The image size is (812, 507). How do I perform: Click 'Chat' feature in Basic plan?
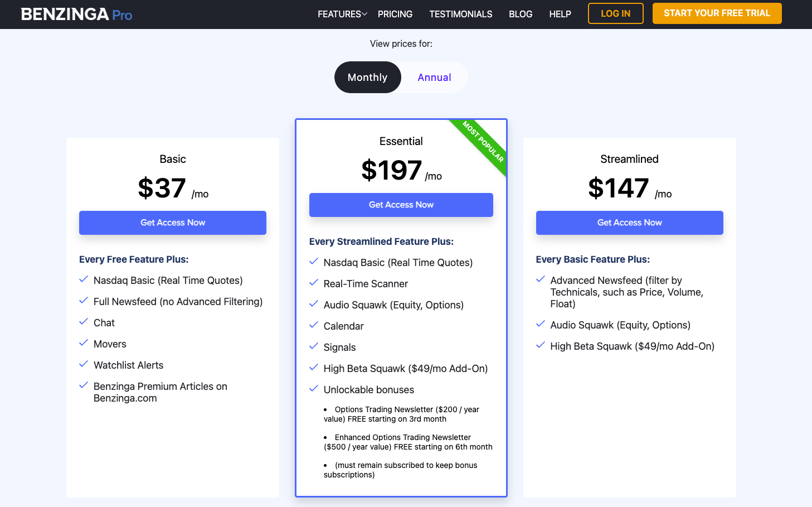pyautogui.click(x=104, y=323)
